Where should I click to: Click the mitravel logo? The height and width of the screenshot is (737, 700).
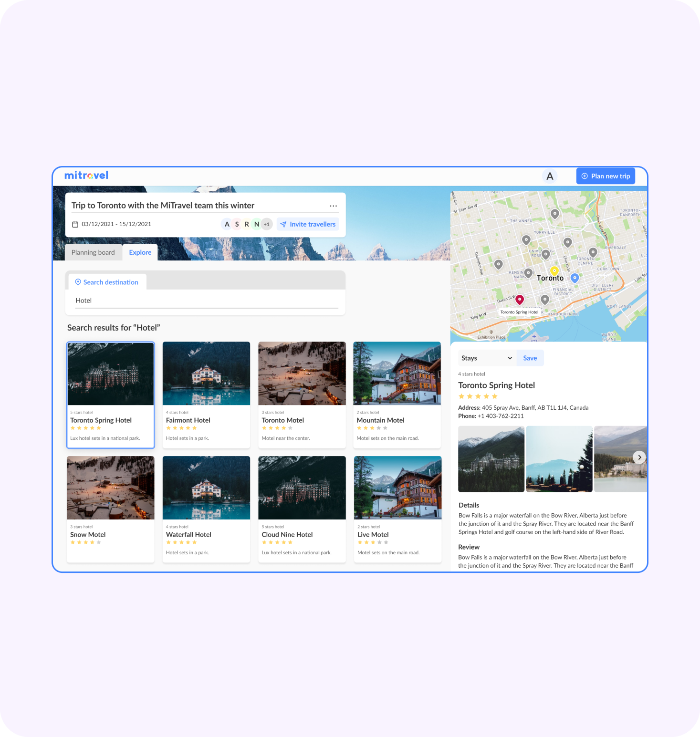[x=86, y=176]
